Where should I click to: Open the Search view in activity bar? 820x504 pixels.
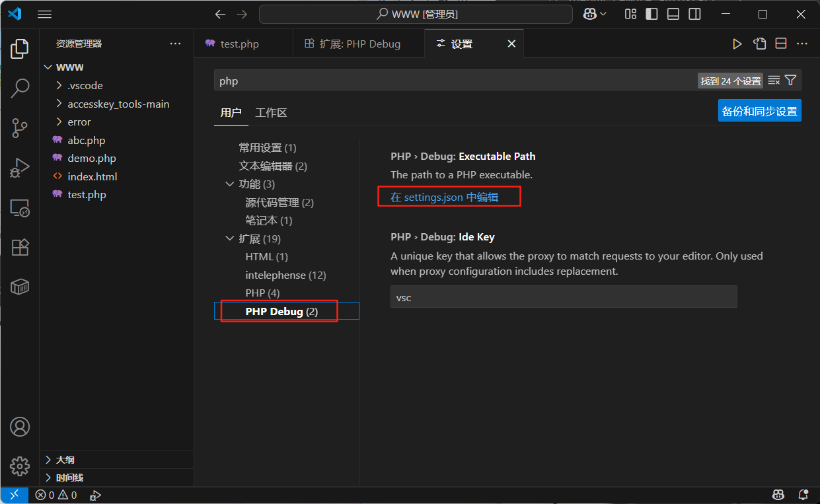[20, 88]
